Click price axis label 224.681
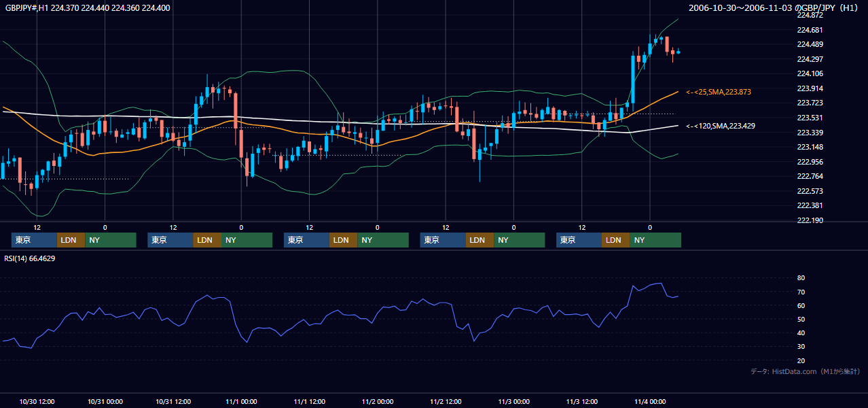 coord(810,30)
